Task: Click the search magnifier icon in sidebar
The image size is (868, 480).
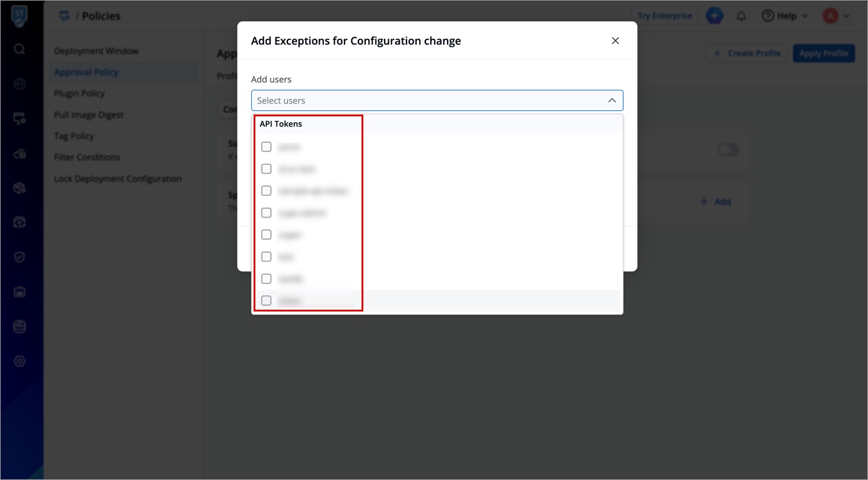Action: [x=19, y=49]
